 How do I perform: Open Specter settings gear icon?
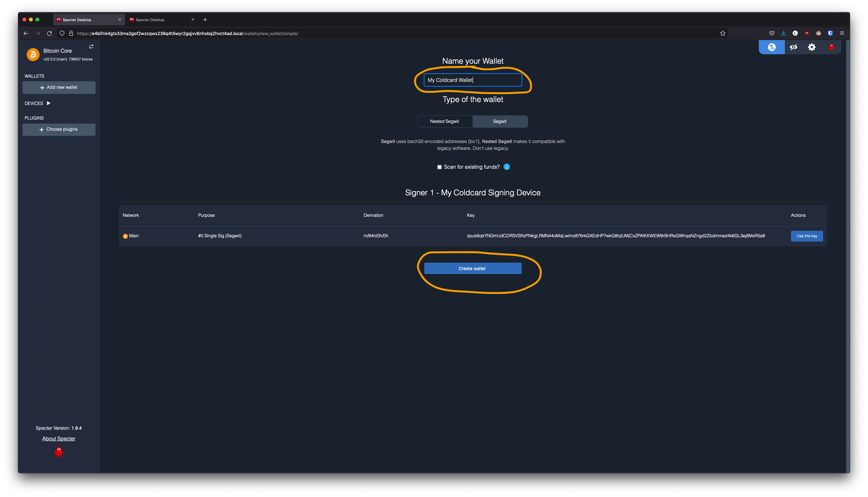812,47
